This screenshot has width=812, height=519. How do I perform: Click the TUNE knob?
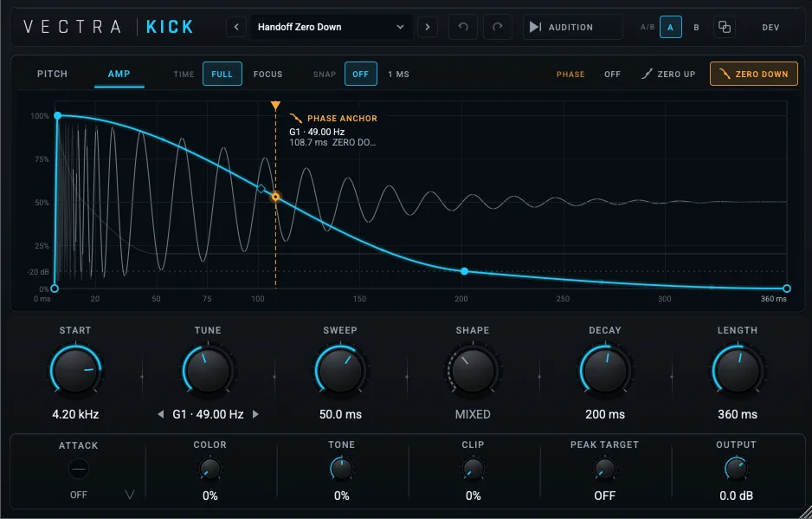208,370
